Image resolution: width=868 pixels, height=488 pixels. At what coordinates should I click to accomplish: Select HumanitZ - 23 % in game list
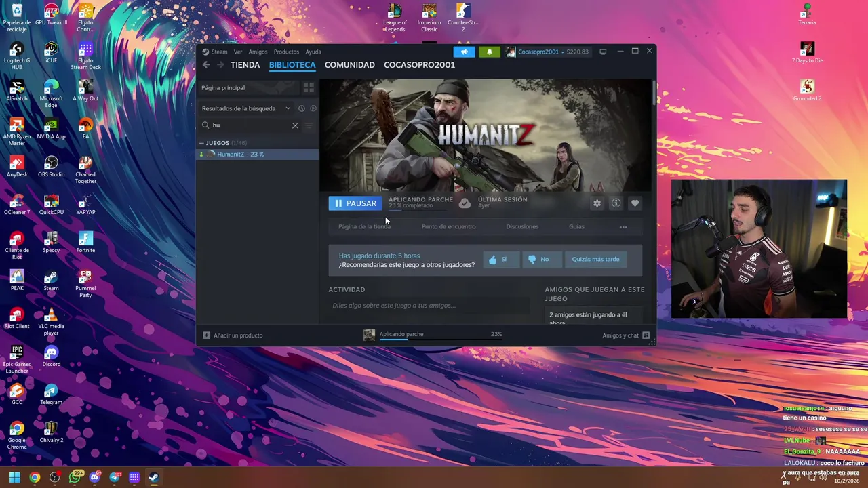coord(258,155)
